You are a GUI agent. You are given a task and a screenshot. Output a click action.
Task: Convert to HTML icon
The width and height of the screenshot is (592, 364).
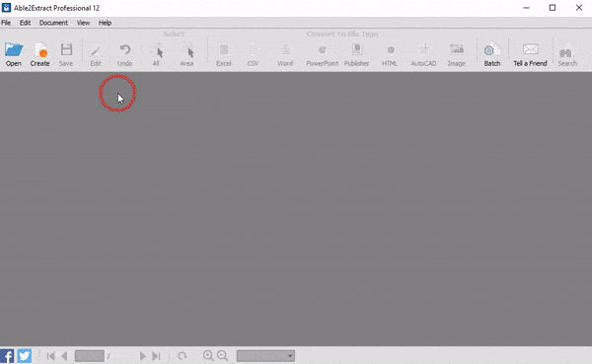tap(391, 49)
